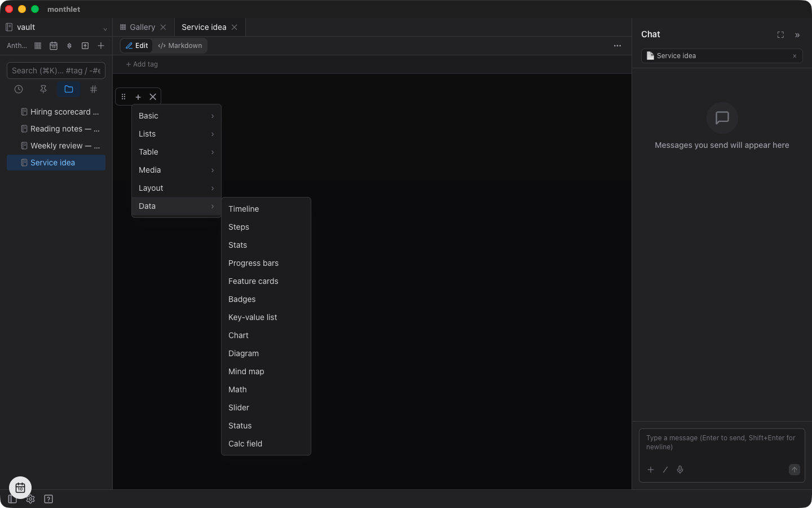Viewport: 812px width, 508px height.
Task: Remove Service idea context from chat
Action: click(795, 56)
